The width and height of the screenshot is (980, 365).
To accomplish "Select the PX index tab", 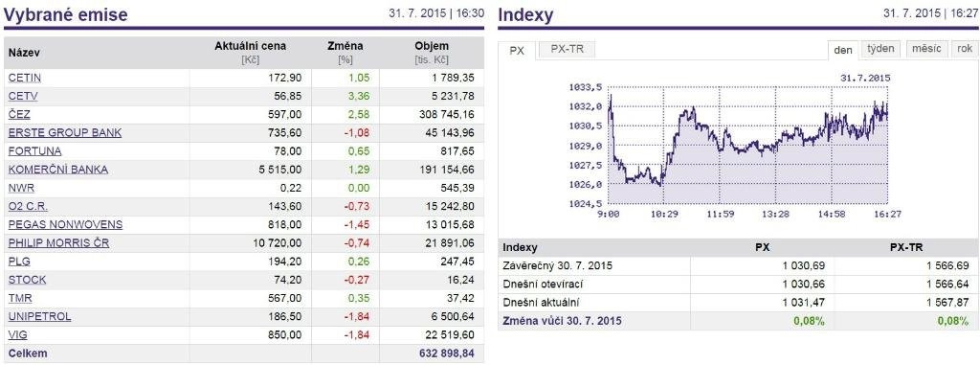I will coord(517,50).
